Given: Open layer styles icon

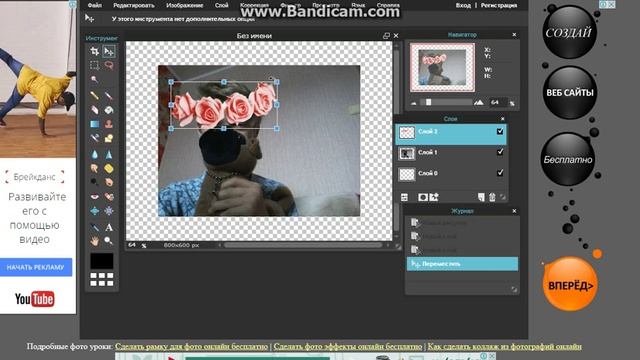Looking at the screenshot, I should (x=434, y=197).
